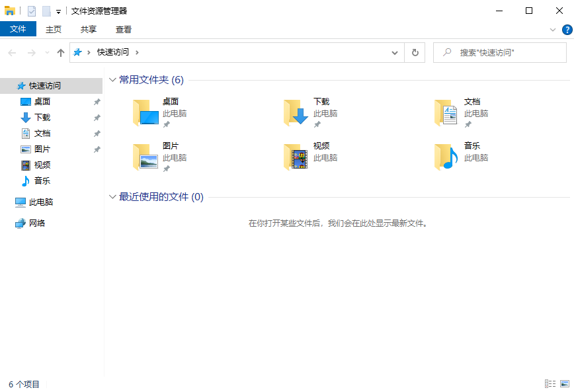Click the 音乐 folder name in main pane

(472, 145)
